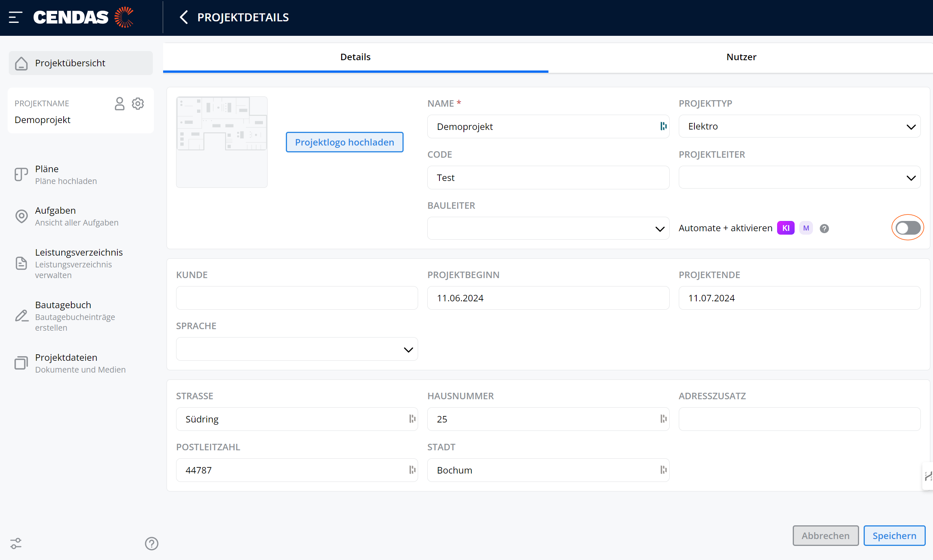Click the Automate+ help question mark icon
Screen dimensions: 933x560
point(824,228)
